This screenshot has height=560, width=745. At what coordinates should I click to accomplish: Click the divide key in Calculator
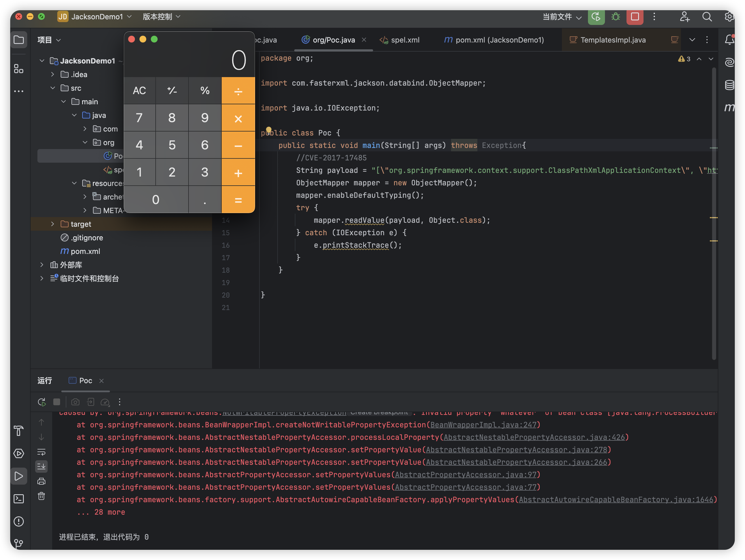tap(238, 91)
